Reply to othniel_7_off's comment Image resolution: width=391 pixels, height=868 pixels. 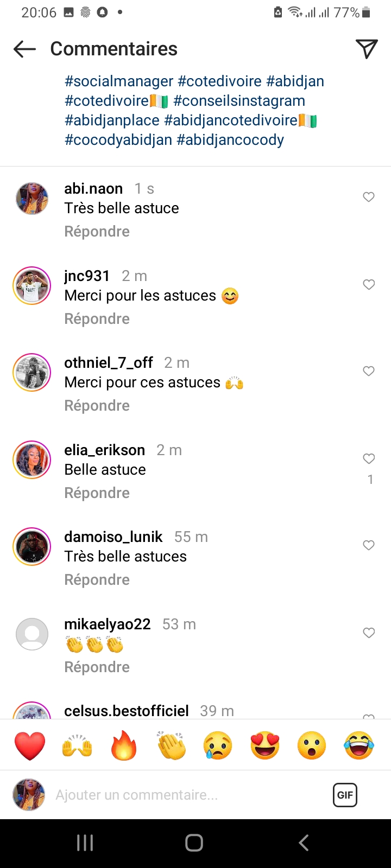tap(97, 406)
